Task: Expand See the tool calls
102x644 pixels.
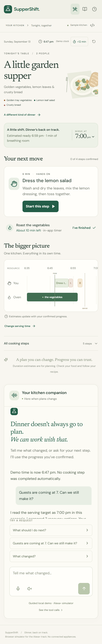Action: [51, 610]
